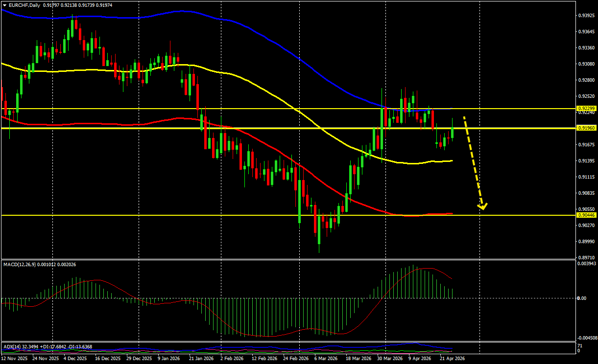Viewport: 598px width, 364px height.
Task: Click the OHLC values 0.91797 0.92138 0.91739 0.91974
Action: pyautogui.click(x=77, y=5)
